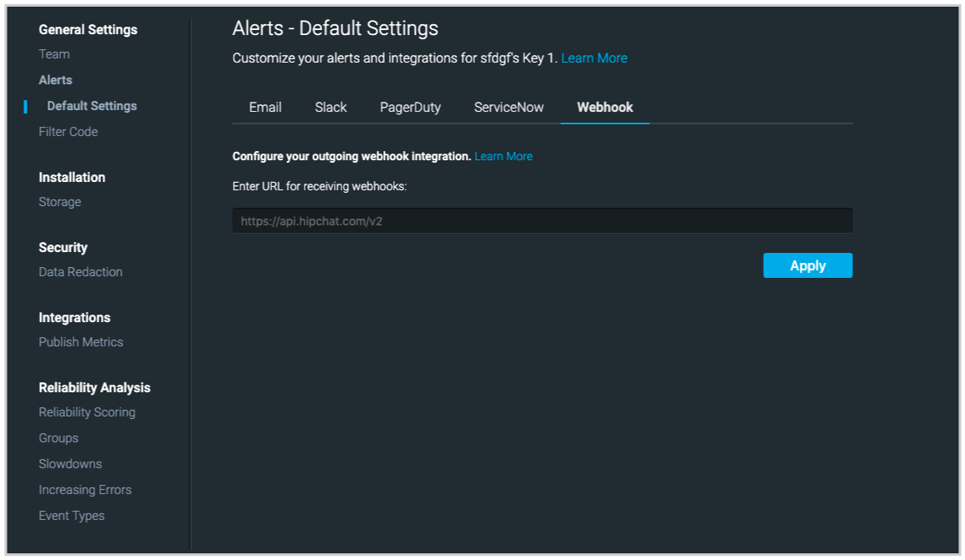Click the Apply button
The image size is (965, 560).
(807, 265)
